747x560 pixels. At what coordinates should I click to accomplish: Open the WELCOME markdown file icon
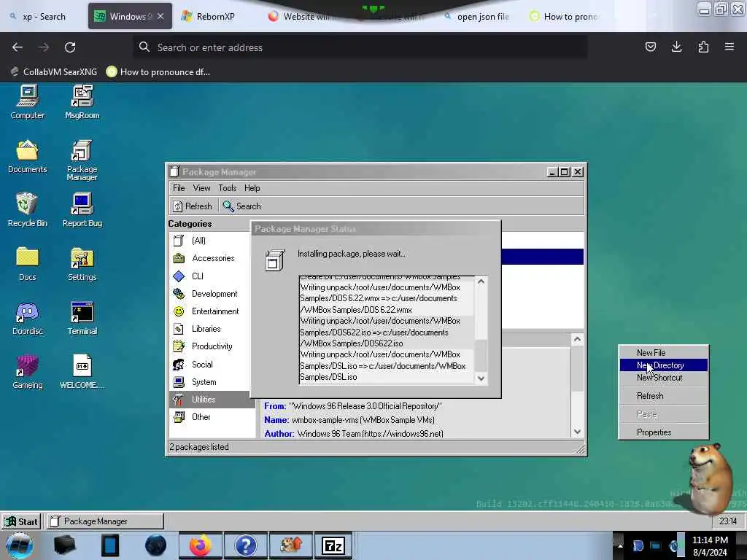click(82, 372)
